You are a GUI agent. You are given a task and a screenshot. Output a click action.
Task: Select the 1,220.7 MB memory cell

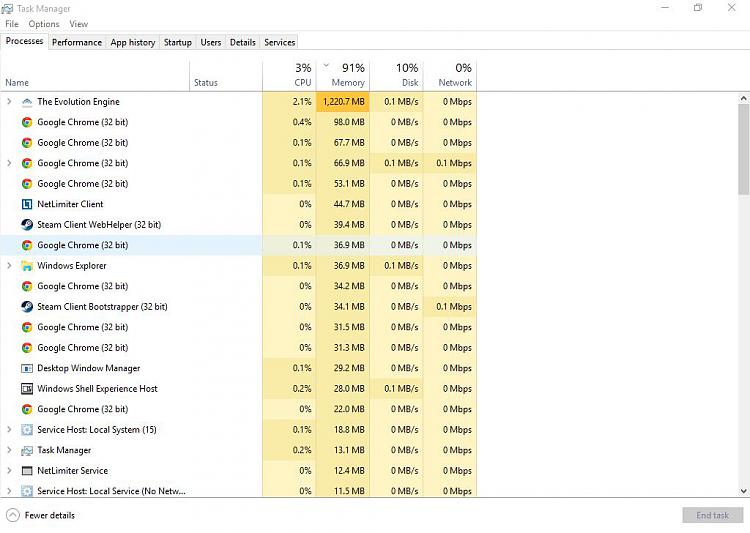343,101
